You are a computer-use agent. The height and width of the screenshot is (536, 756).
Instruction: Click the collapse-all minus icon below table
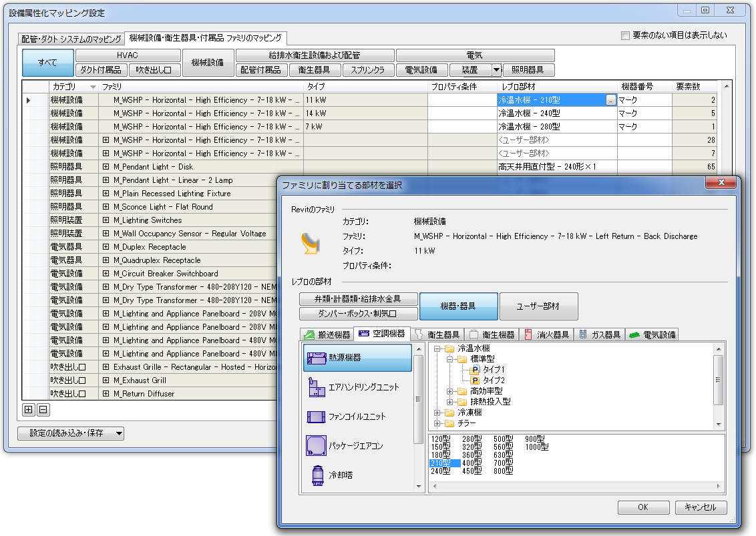pos(43,410)
